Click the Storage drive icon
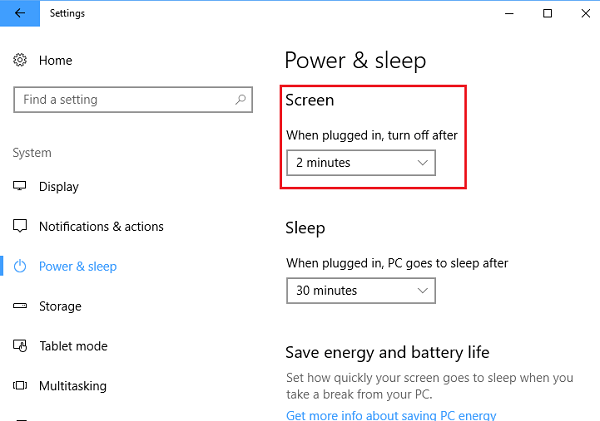This screenshot has width=600, height=421. pyautogui.click(x=20, y=307)
